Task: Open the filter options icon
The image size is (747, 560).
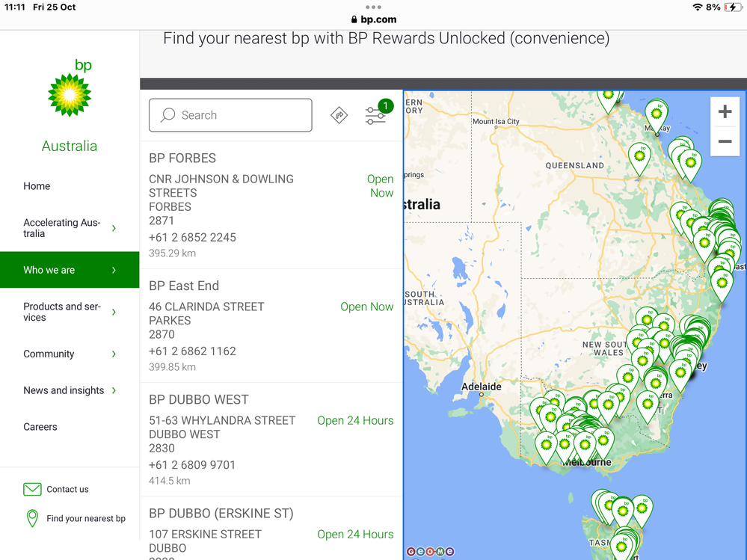Action: (x=375, y=116)
